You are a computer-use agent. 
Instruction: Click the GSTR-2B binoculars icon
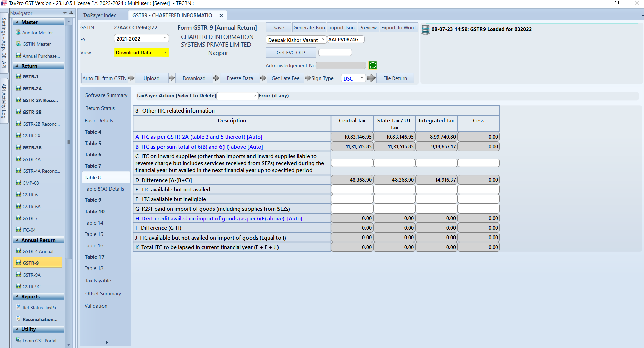(18, 112)
